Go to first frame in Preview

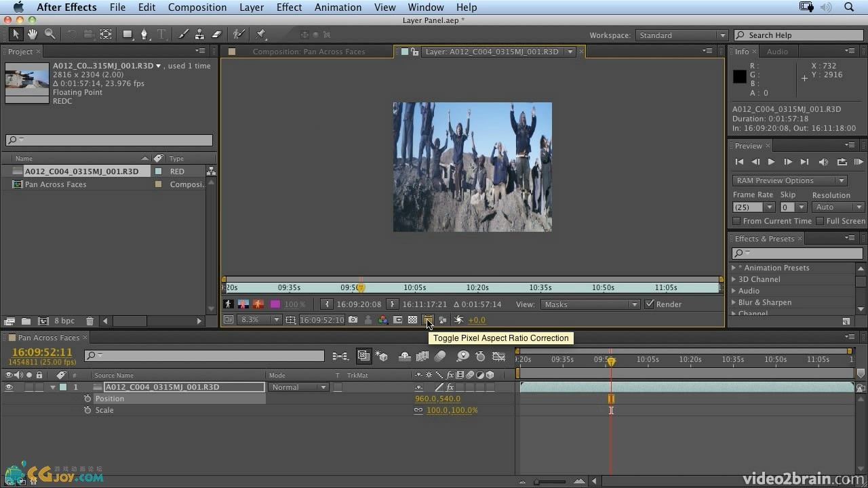click(739, 162)
